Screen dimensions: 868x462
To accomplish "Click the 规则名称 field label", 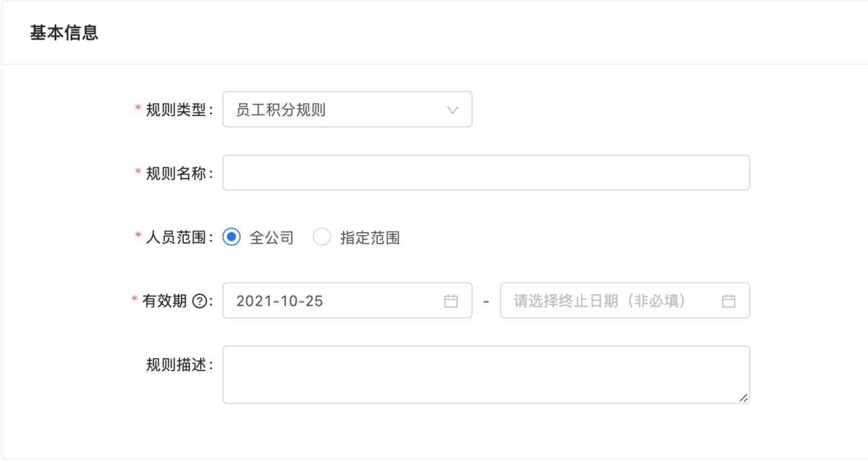I will [176, 173].
